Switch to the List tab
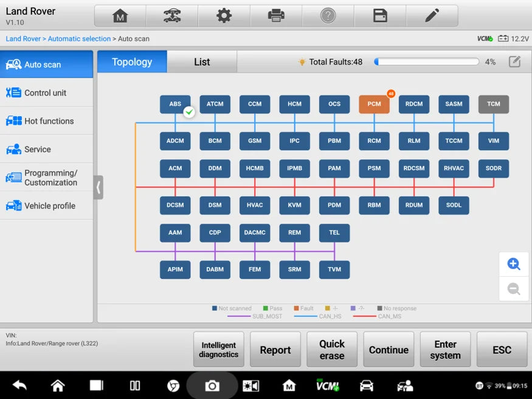The width and height of the screenshot is (532, 399). [202, 62]
